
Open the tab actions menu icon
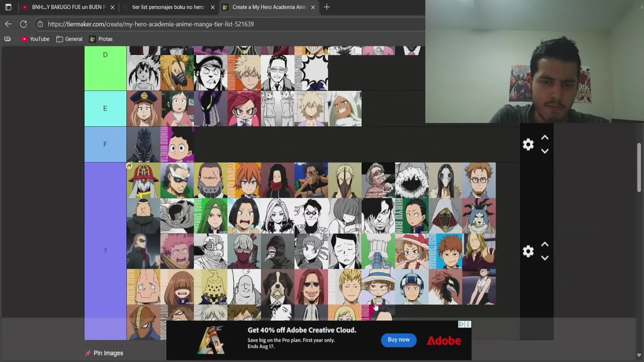[8, 7]
